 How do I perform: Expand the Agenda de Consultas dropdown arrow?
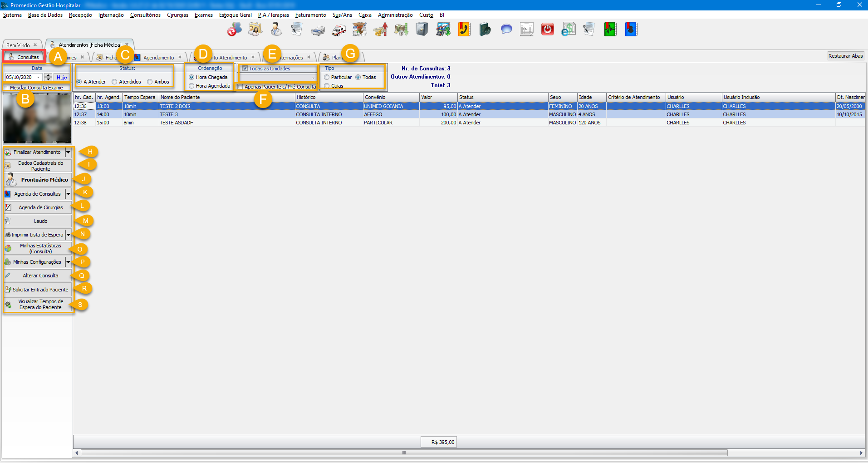tap(69, 194)
